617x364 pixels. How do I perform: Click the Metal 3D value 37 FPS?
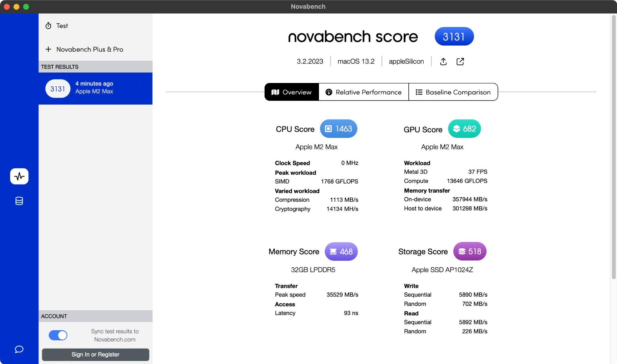(x=478, y=172)
